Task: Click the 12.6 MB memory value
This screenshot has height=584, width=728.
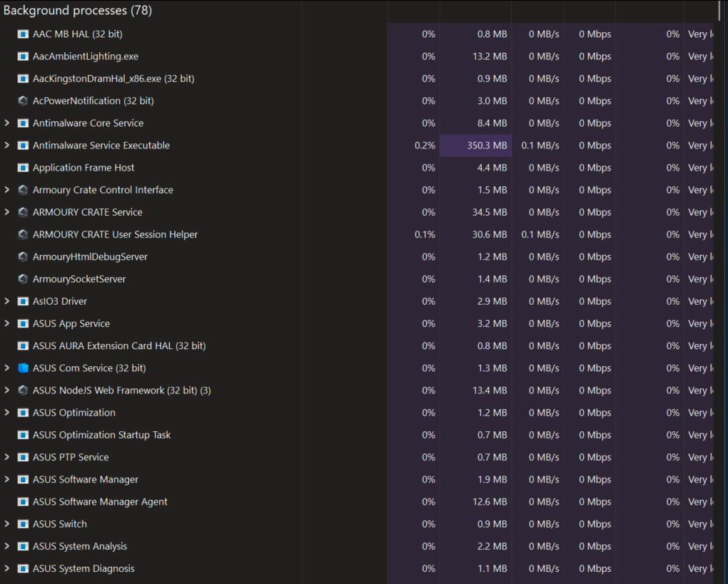Action: click(490, 502)
